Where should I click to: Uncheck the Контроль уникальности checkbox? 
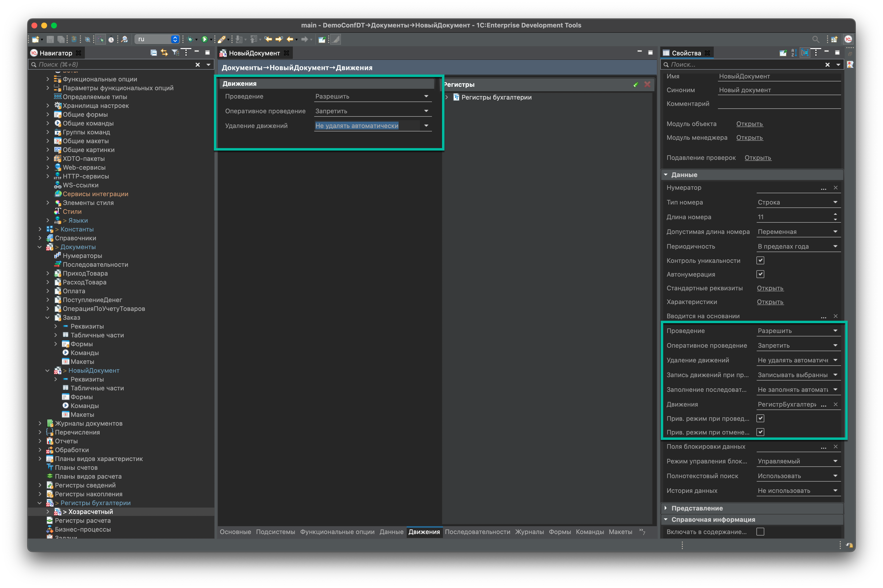[760, 260]
